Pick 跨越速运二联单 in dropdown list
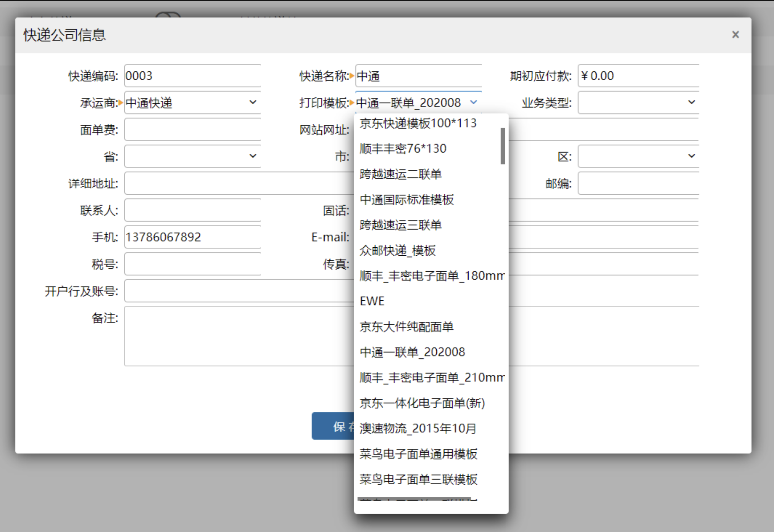Image resolution: width=774 pixels, height=532 pixels. [x=400, y=174]
